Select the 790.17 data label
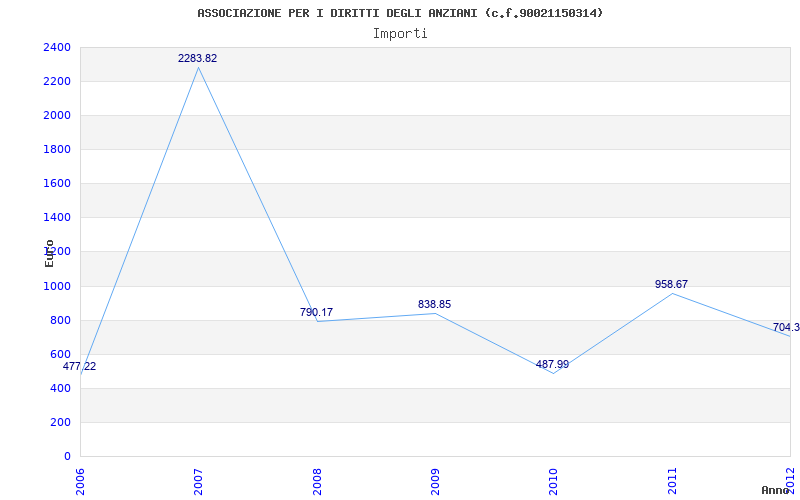This screenshot has height=500, width=800. [x=316, y=312]
